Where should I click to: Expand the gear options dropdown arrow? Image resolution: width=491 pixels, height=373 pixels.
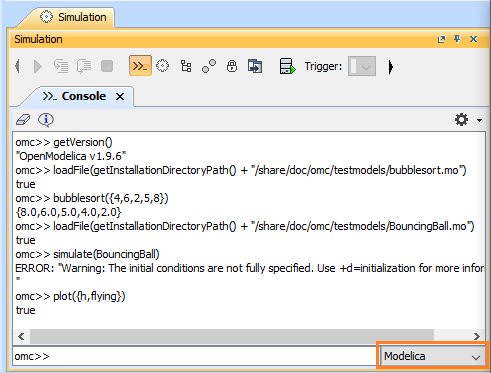tap(479, 120)
